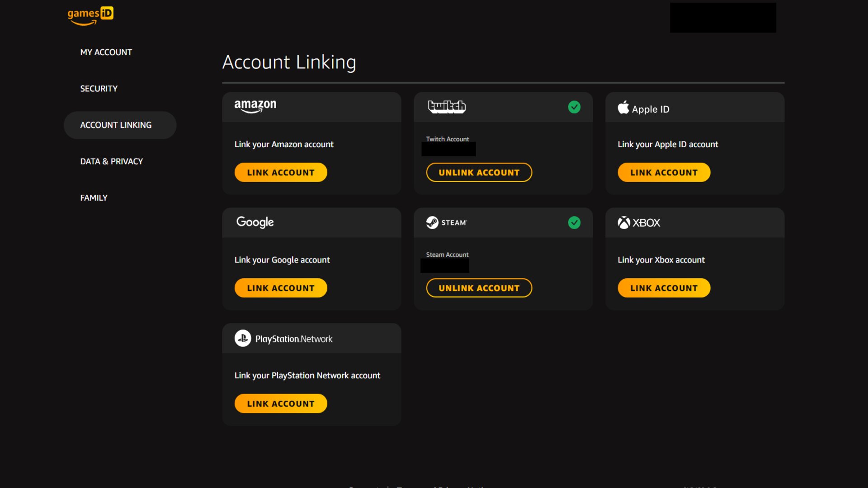Screen dimensions: 868x488
Task: Click the Apple ID logo icon
Action: pyautogui.click(x=623, y=108)
